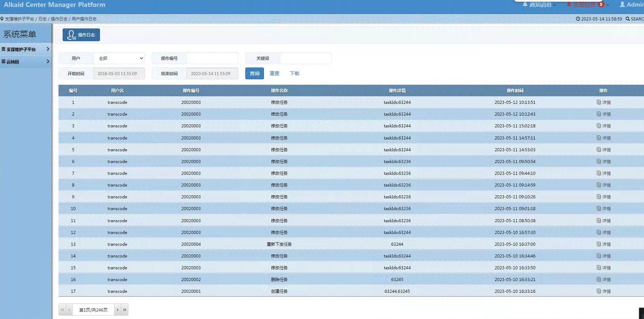
Task: Go to the next page
Action: [118, 310]
